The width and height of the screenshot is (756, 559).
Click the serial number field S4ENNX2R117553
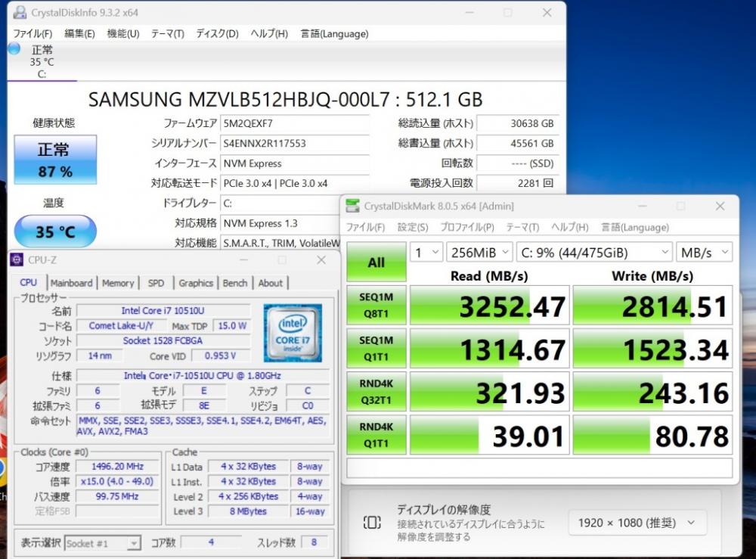point(295,143)
